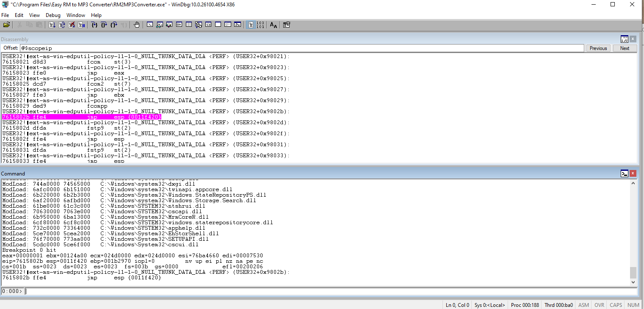Click the Next button in Disassembly
Image resolution: width=644 pixels, height=309 pixels.
625,48
